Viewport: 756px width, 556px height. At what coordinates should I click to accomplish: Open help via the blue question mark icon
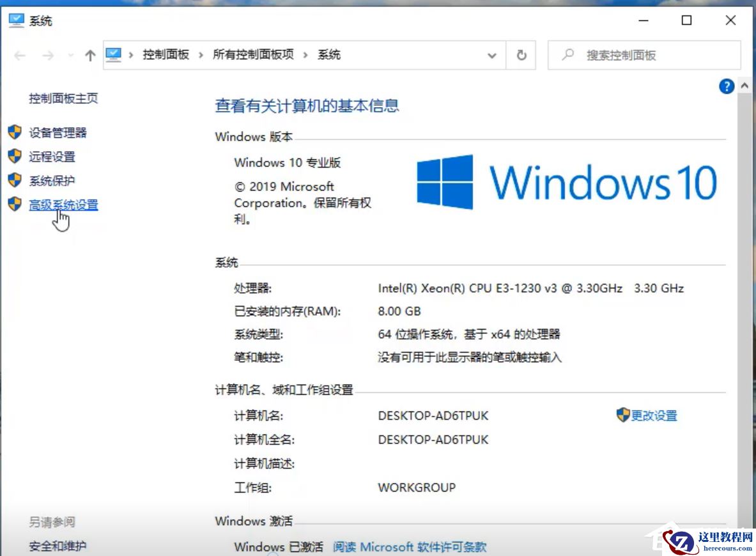727,86
